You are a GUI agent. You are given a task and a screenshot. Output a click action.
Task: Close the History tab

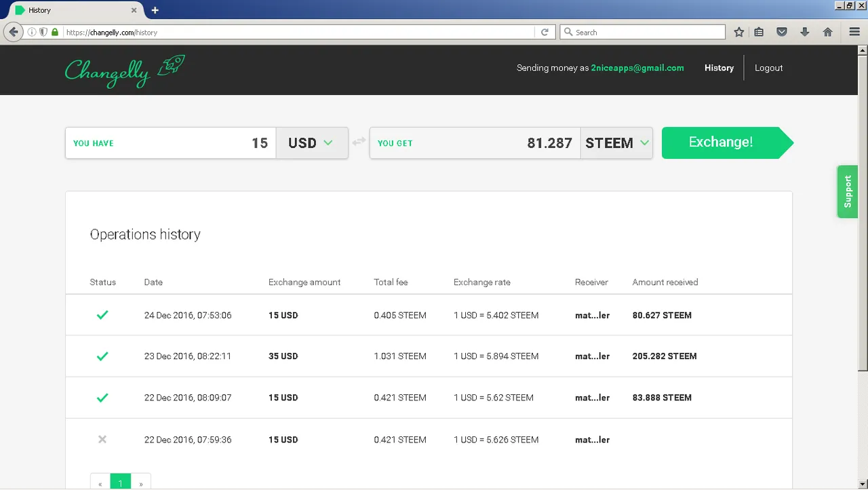pyautogui.click(x=134, y=10)
